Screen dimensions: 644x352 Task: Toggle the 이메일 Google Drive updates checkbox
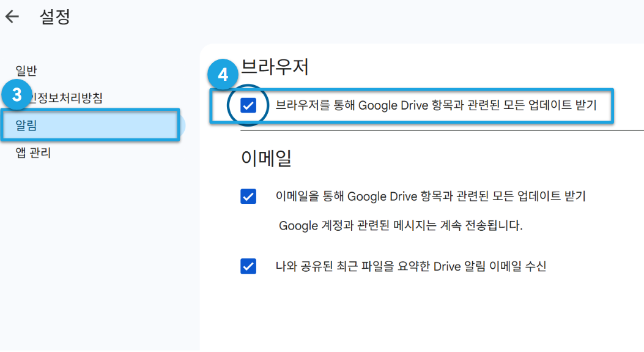pos(248,196)
